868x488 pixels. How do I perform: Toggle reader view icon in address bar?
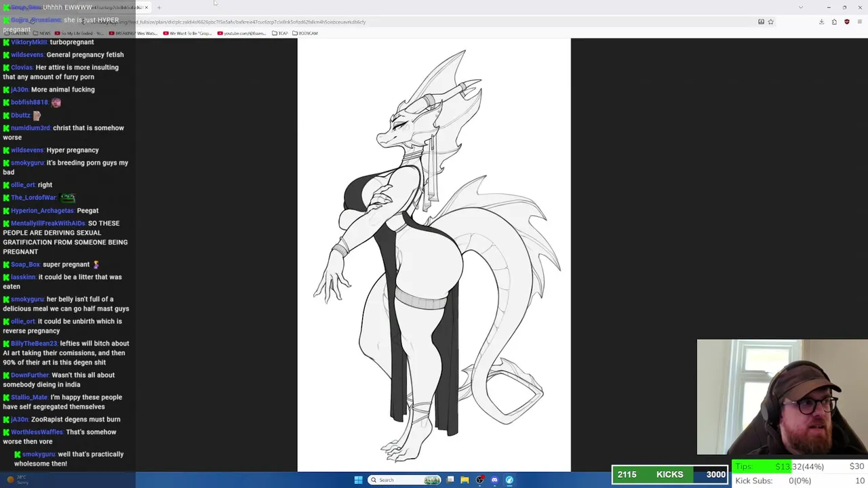[761, 22]
